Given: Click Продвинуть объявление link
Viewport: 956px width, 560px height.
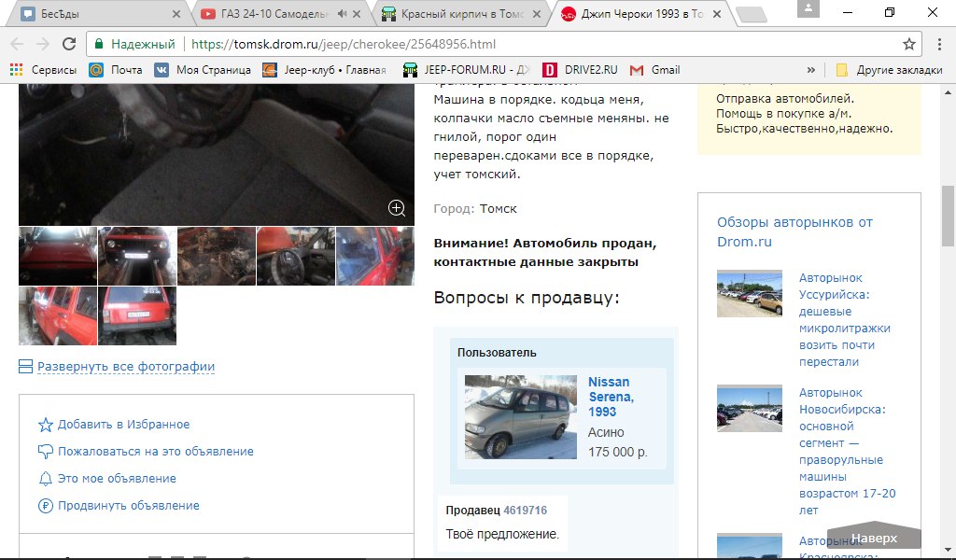Looking at the screenshot, I should tap(129, 505).
